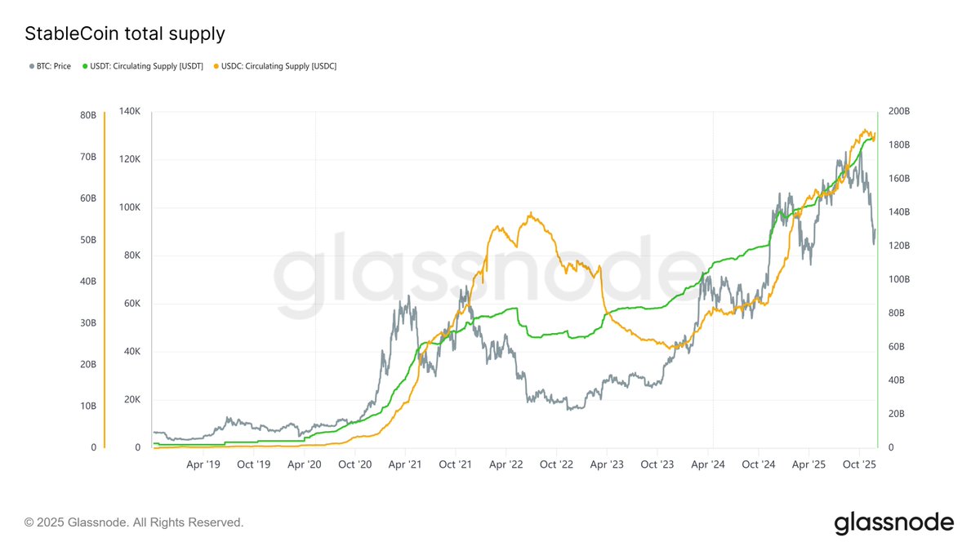Click the 80B left axis label

tap(87, 115)
